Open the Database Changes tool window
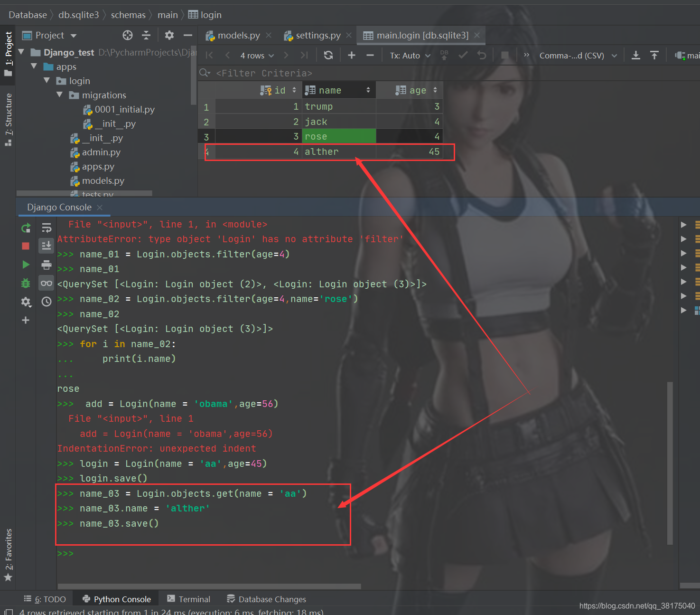The width and height of the screenshot is (700, 615). [266, 599]
